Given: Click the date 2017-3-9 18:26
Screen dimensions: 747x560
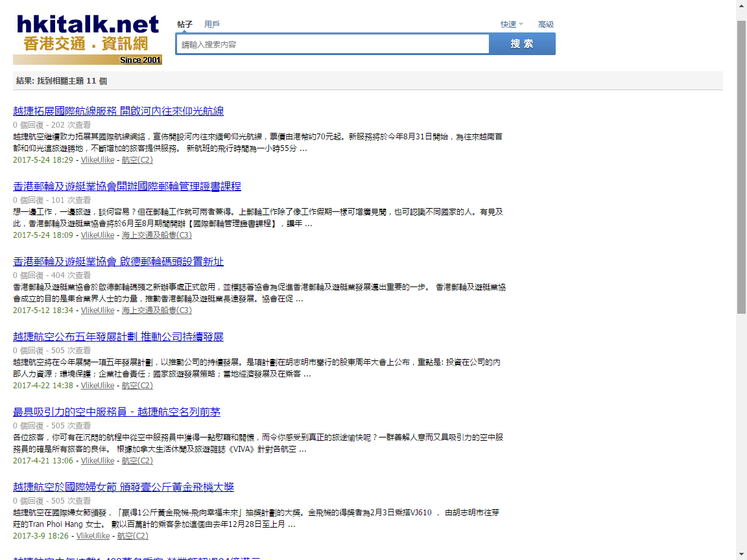Looking at the screenshot, I should click(x=40, y=536).
